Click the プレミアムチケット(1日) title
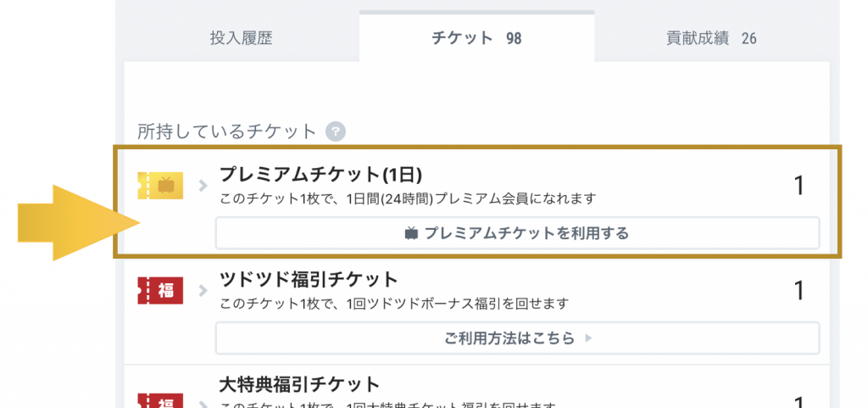The image size is (868, 408). click(x=320, y=175)
